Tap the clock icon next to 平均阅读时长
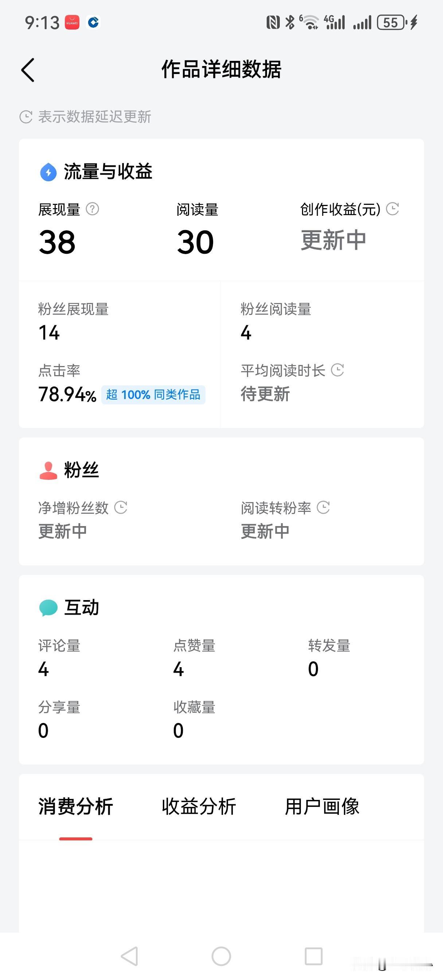The image size is (443, 980). pyautogui.click(x=337, y=370)
